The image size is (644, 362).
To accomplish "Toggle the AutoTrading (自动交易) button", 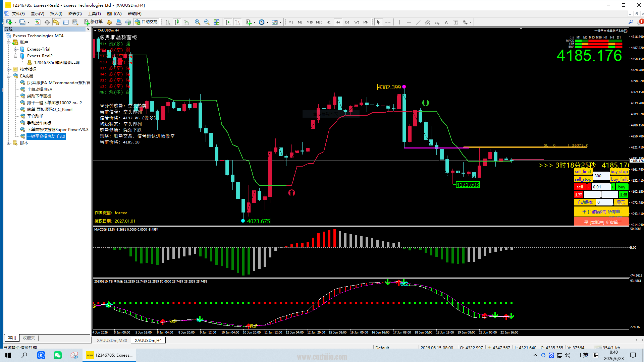I will point(146,22).
